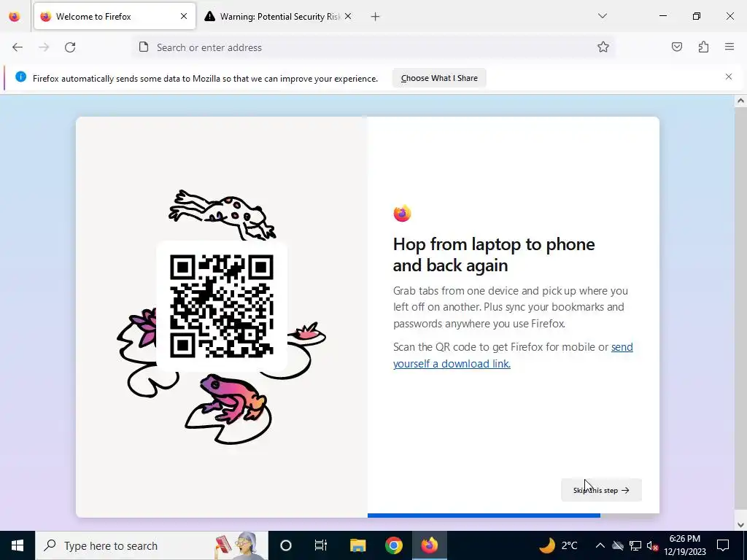
Task: Open the network status tray icon
Action: coord(635,545)
